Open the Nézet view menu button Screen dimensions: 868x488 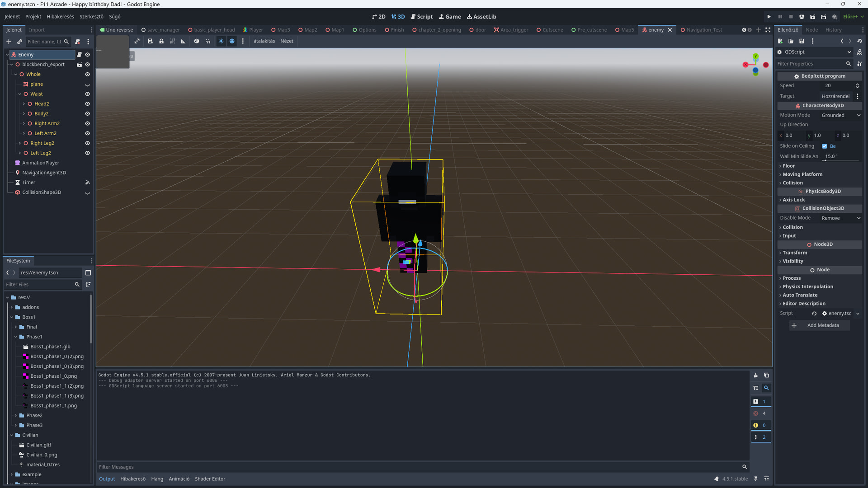(287, 41)
